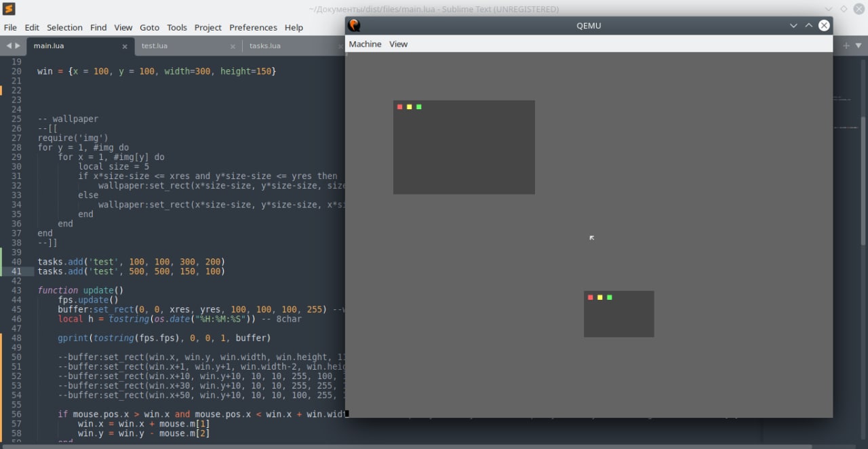Close the main.lua tab
Image resolution: width=868 pixels, height=449 pixels.
click(x=125, y=47)
